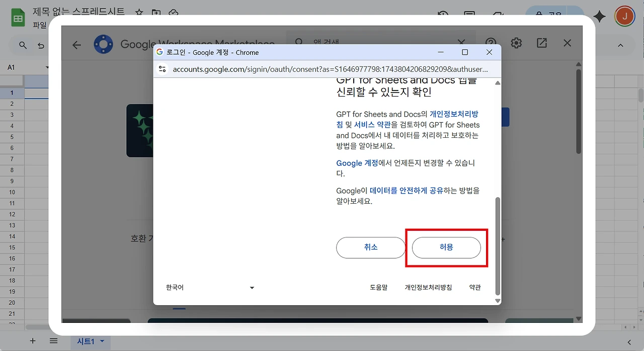Screen dimensions: 644x351
Task: Go back in Workspace Marketplace dialog
Action: point(76,45)
